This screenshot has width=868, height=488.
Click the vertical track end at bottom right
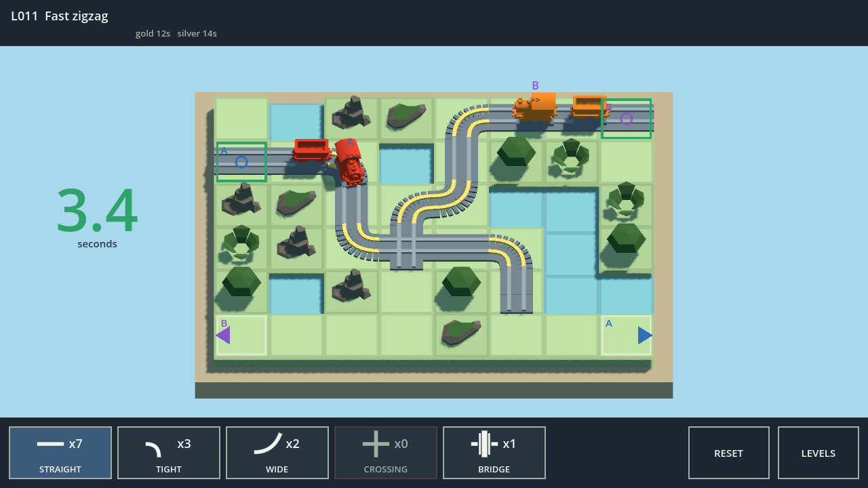click(x=516, y=291)
